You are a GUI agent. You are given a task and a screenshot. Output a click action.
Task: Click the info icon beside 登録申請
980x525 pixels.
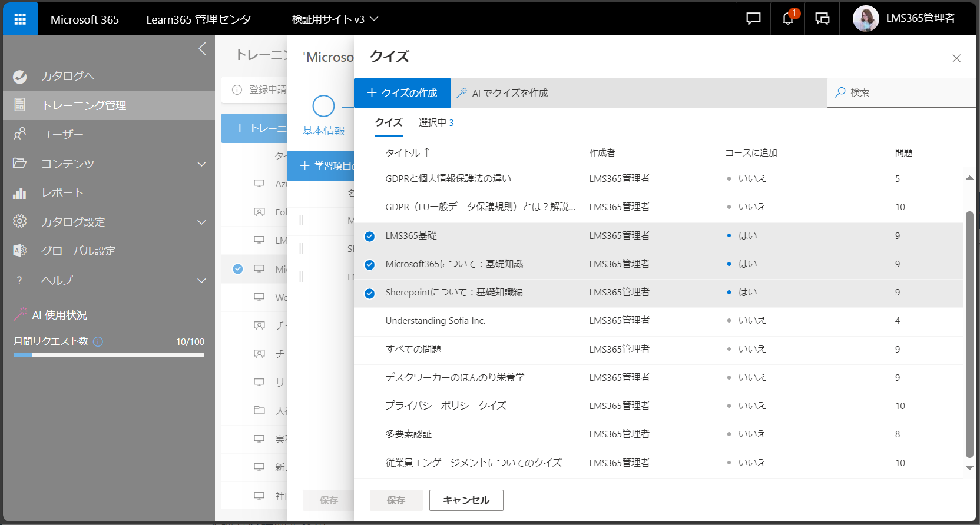(x=237, y=89)
